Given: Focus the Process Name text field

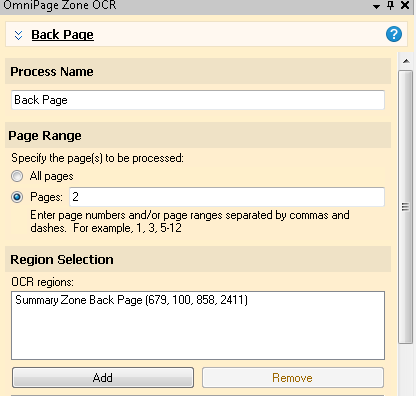Looking at the screenshot, I should pyautogui.click(x=198, y=100).
